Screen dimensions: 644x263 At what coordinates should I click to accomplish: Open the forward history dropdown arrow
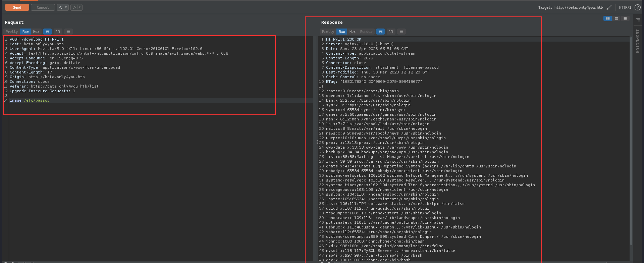pos(80,7)
